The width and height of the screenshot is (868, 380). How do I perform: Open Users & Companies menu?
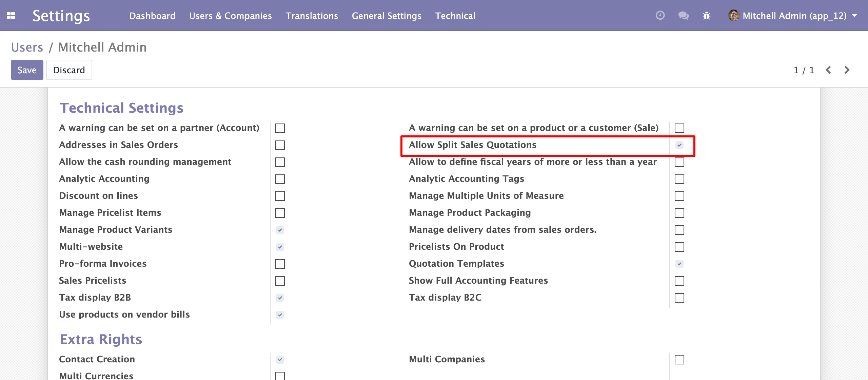(x=231, y=16)
